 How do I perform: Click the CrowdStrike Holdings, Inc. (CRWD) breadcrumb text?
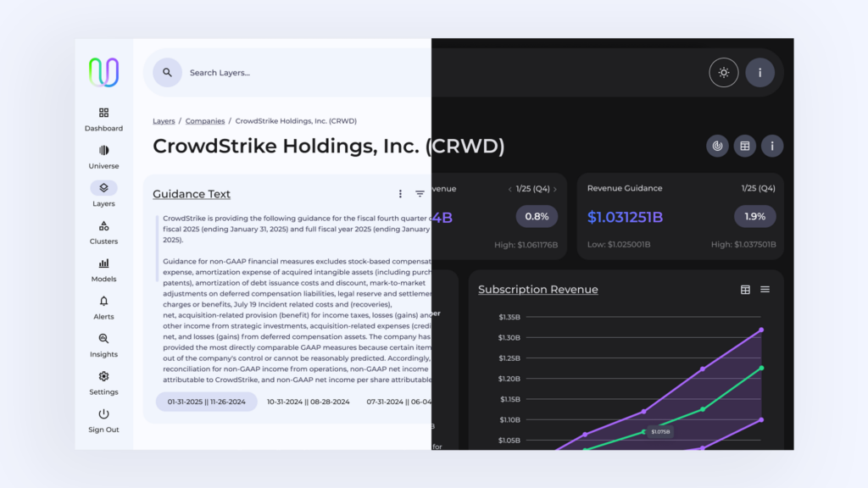pyautogui.click(x=296, y=120)
